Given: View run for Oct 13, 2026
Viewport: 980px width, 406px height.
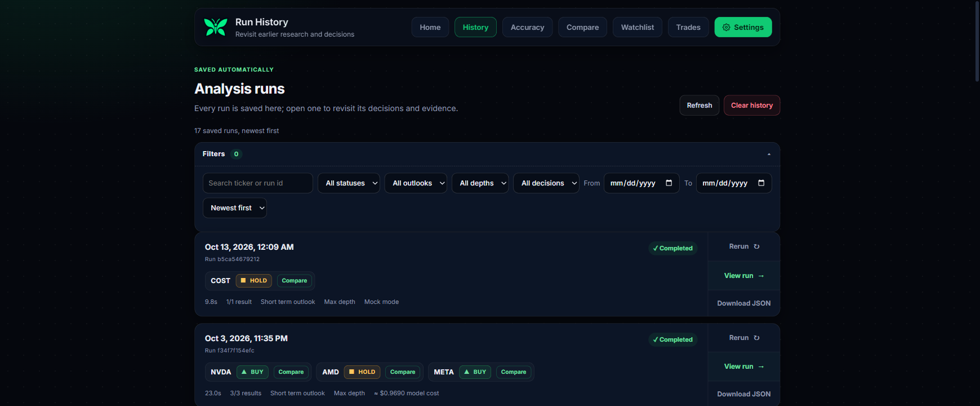Looking at the screenshot, I should point(744,276).
